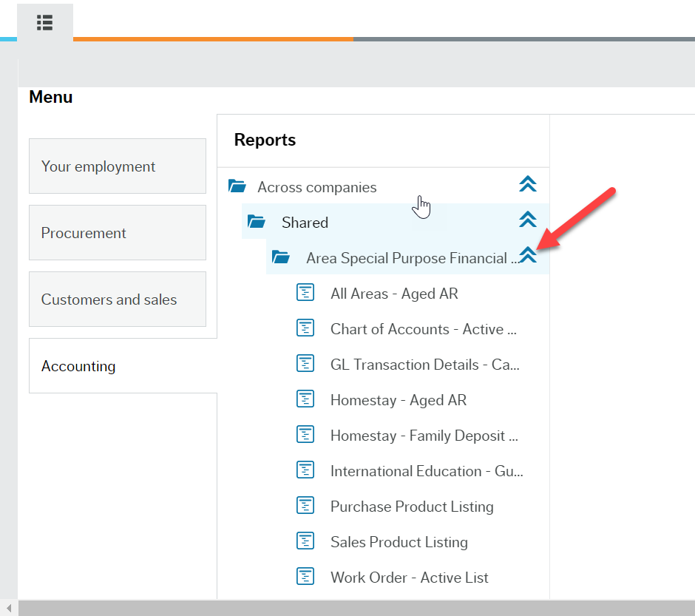Screen dimensions: 695x616
Task: Click the International Education report icon
Action: tap(305, 470)
